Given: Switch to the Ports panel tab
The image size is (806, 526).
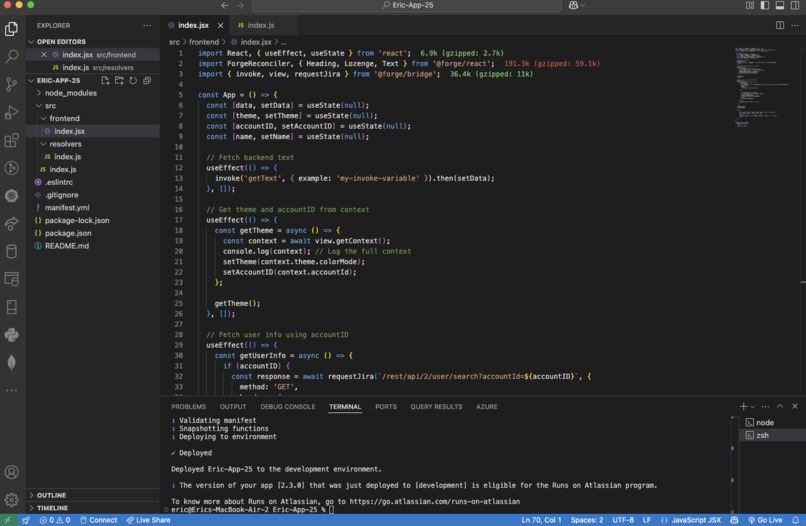Looking at the screenshot, I should click(386, 406).
